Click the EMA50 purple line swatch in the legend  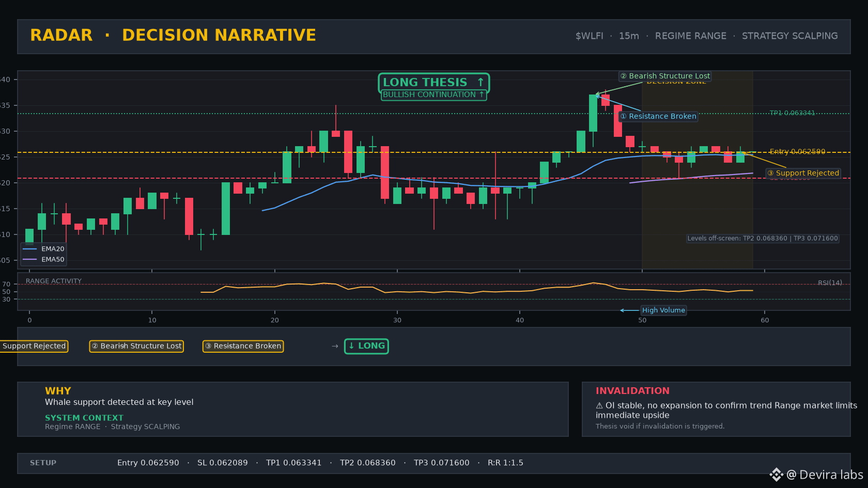tap(30, 260)
